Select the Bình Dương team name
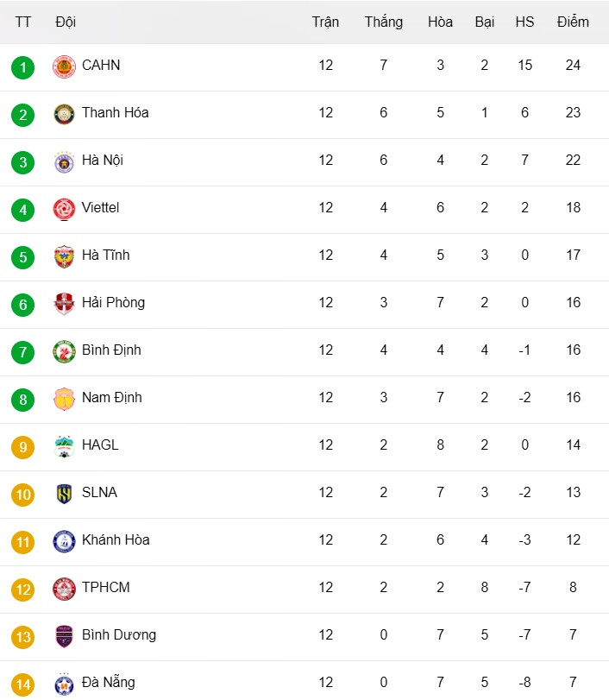Viewport: 609px width, 700px height. click(119, 634)
